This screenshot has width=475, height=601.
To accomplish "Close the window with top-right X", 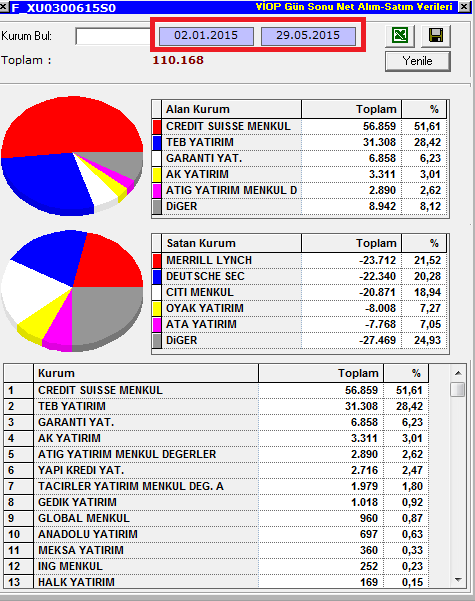I will pyautogui.click(x=465, y=7).
